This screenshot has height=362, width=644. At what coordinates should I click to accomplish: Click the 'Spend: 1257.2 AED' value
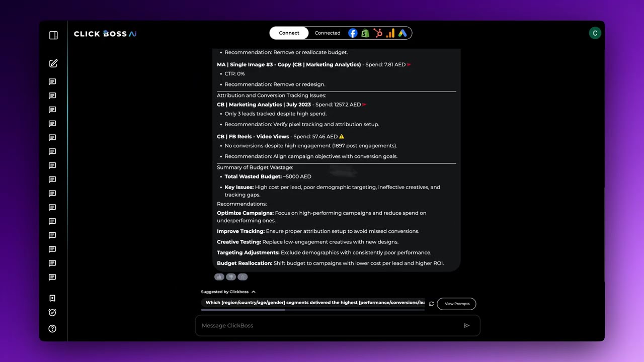click(x=338, y=105)
